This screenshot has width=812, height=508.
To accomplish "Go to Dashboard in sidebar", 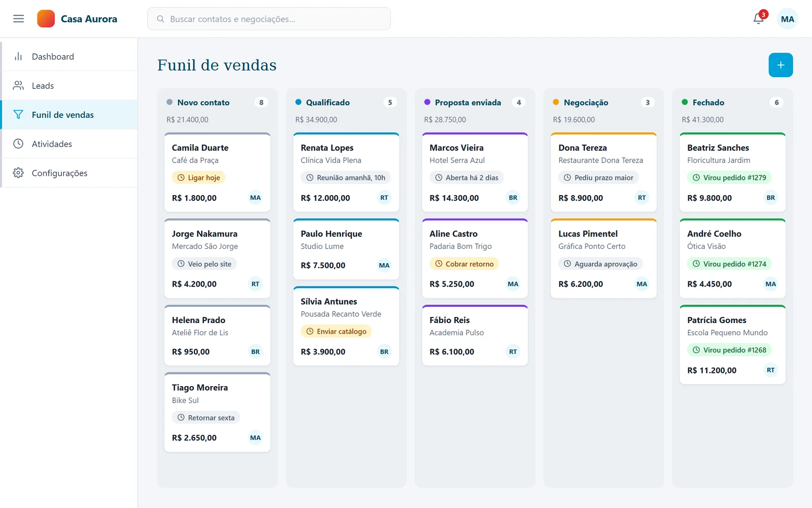I will (x=69, y=56).
